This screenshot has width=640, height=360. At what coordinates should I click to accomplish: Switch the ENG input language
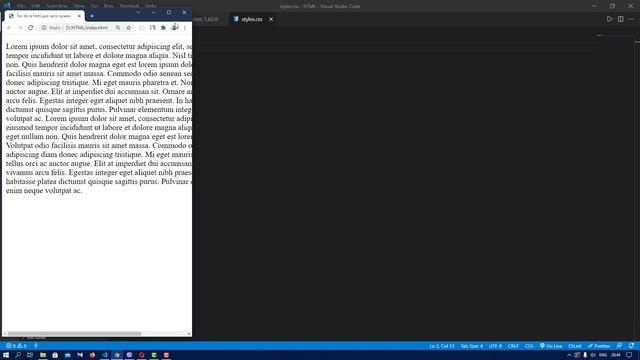[x=603, y=355]
